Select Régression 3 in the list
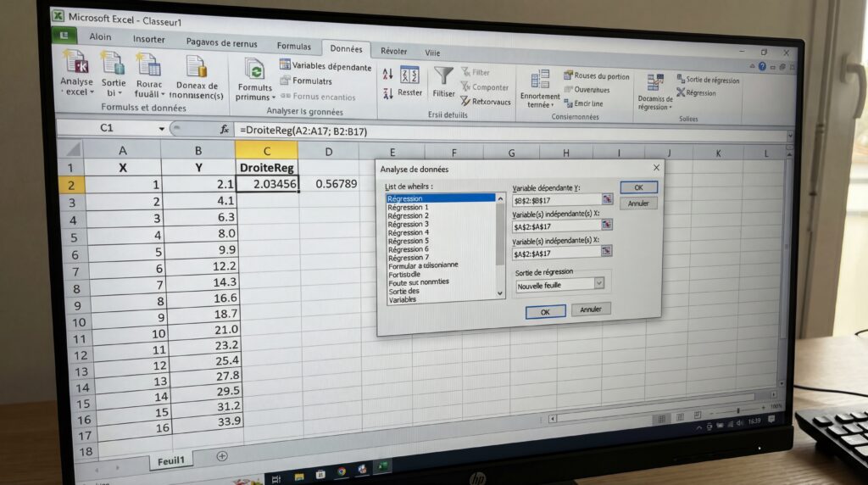The image size is (868, 485). coord(408,224)
